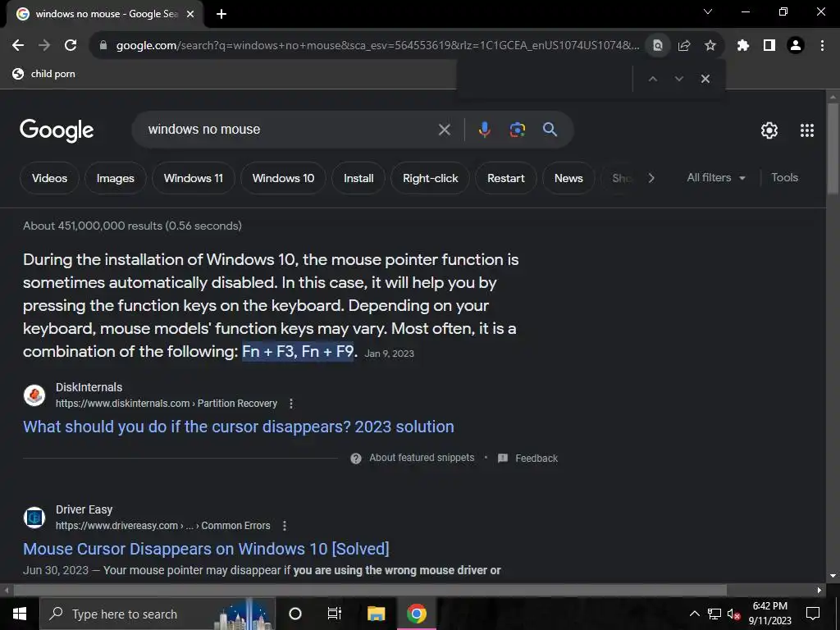This screenshot has height=630, width=840.
Task: Open the search Tools options
Action: pos(784,177)
